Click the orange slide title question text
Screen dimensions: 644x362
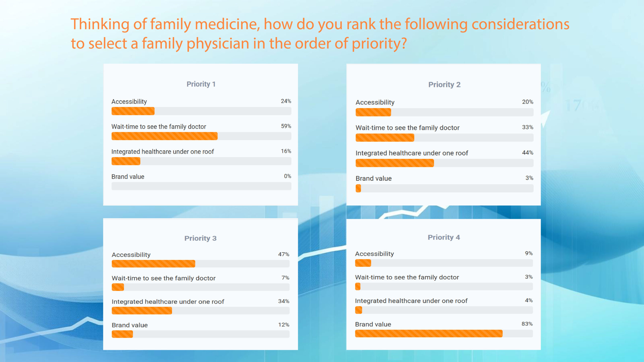pyautogui.click(x=319, y=34)
